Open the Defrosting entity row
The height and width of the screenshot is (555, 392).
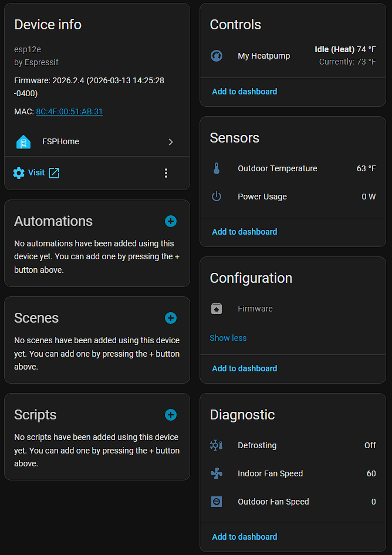pyautogui.click(x=293, y=445)
